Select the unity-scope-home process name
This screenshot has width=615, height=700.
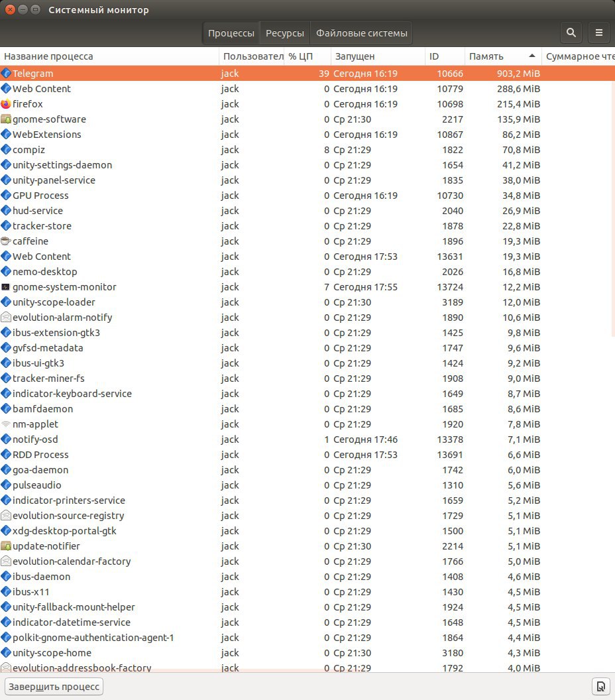[52, 653]
